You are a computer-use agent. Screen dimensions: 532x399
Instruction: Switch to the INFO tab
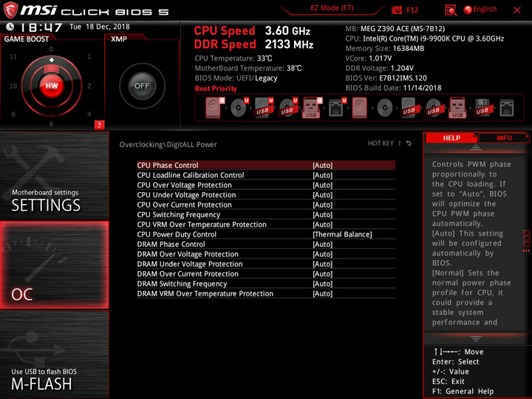[504, 137]
